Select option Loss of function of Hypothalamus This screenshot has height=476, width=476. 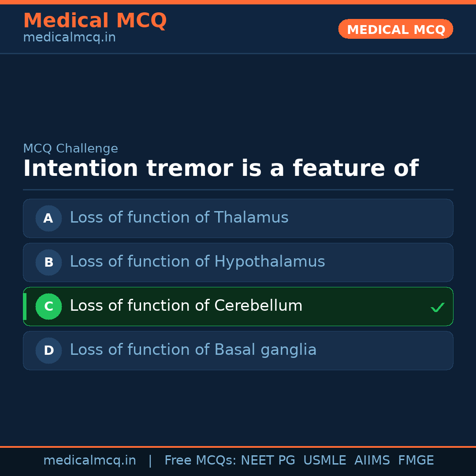pos(197,262)
